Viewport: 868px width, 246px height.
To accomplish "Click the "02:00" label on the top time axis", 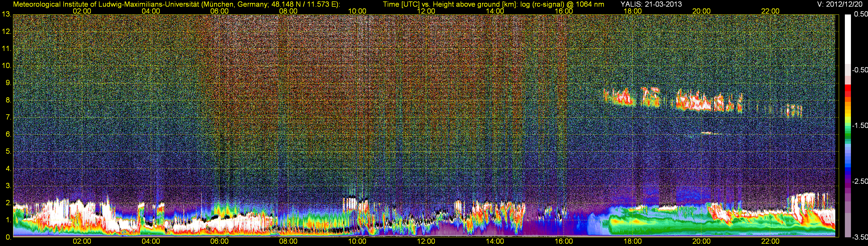I will click(82, 11).
